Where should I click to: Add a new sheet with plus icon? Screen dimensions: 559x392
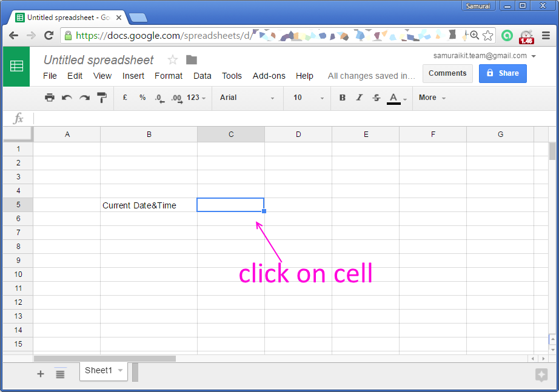41,373
